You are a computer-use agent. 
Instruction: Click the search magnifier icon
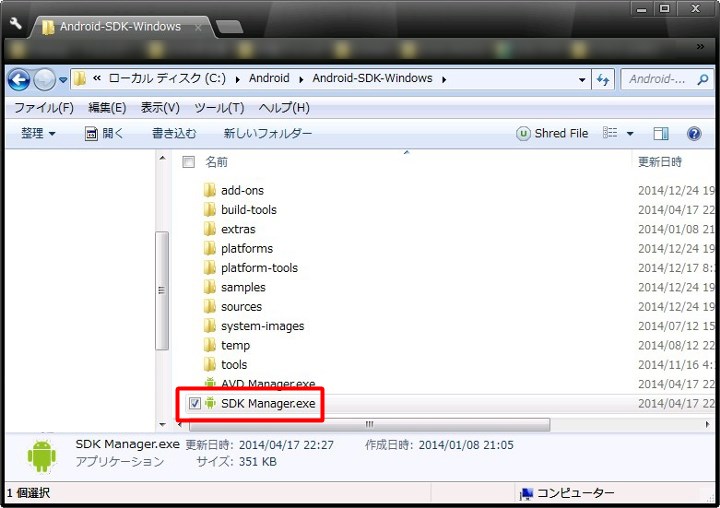click(703, 80)
